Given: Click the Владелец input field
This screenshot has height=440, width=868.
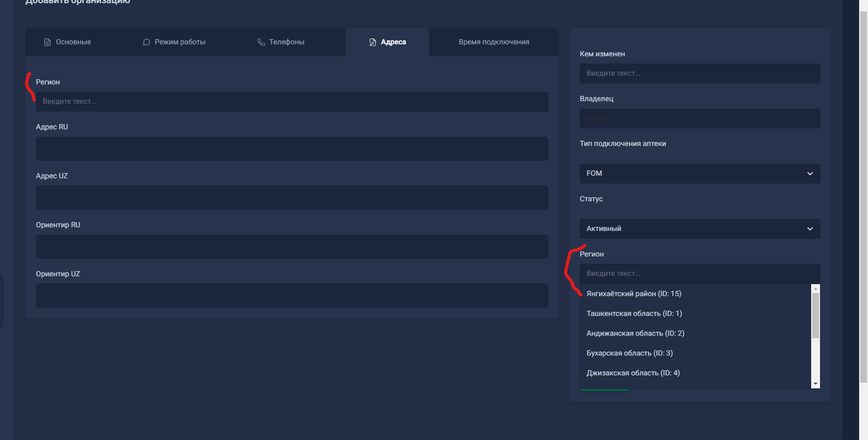Looking at the screenshot, I should (700, 118).
